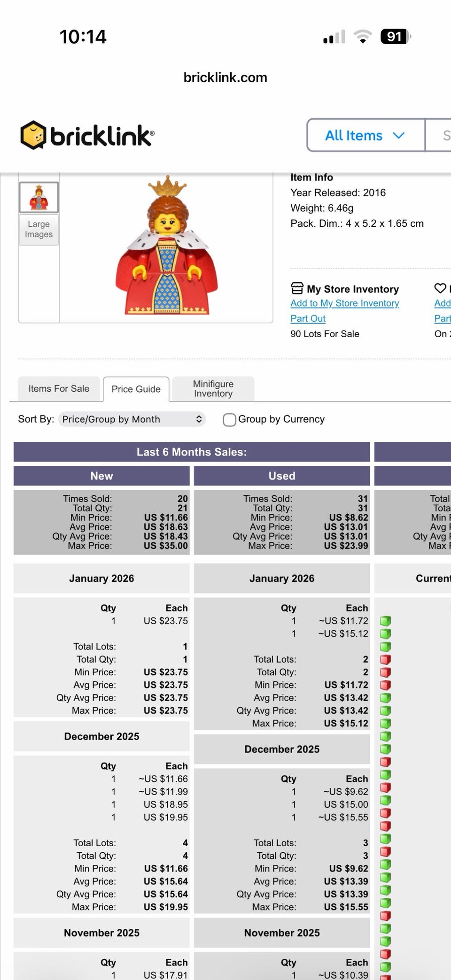This screenshot has width=451, height=980.
Task: Click the US $23.99 used max price
Action: (346, 546)
